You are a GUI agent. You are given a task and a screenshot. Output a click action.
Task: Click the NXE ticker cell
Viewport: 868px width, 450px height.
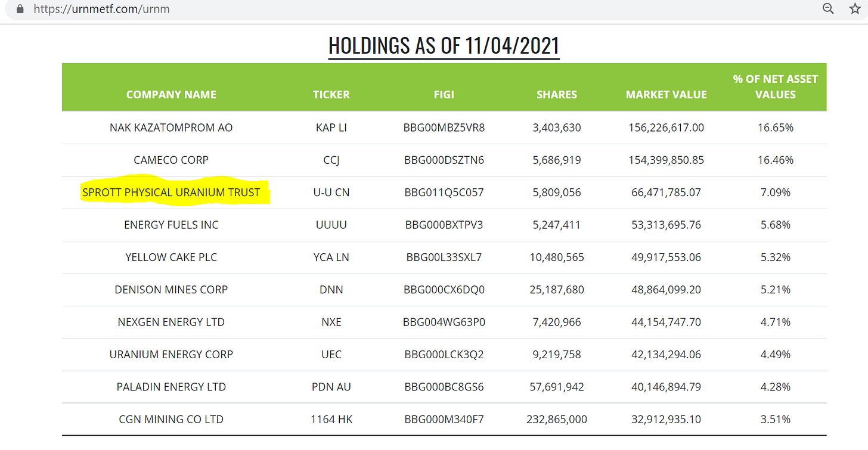pyautogui.click(x=331, y=322)
